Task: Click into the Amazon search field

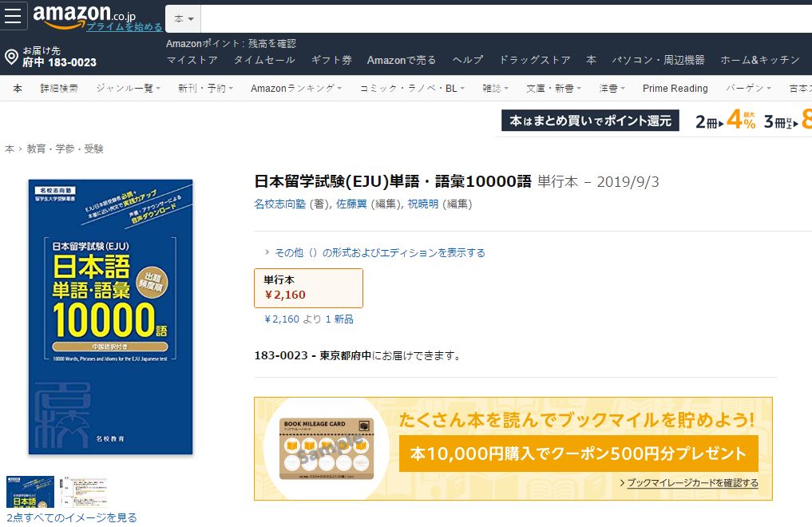Action: 506,18
